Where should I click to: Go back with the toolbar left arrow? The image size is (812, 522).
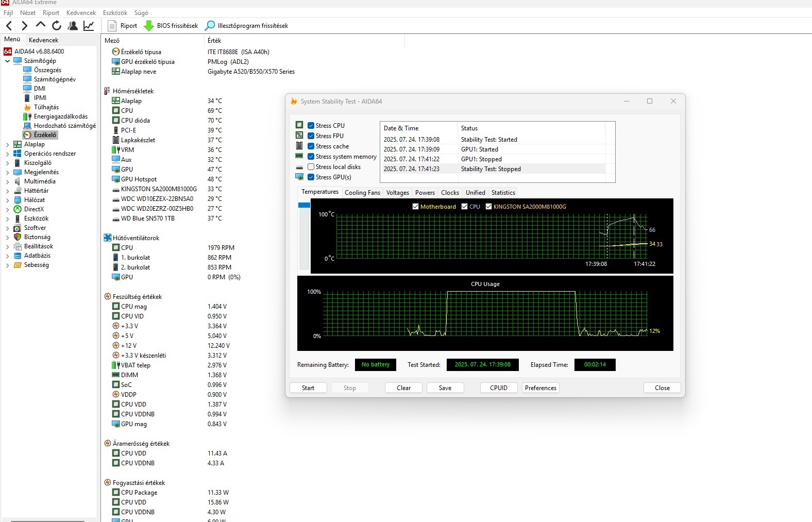click(9, 26)
